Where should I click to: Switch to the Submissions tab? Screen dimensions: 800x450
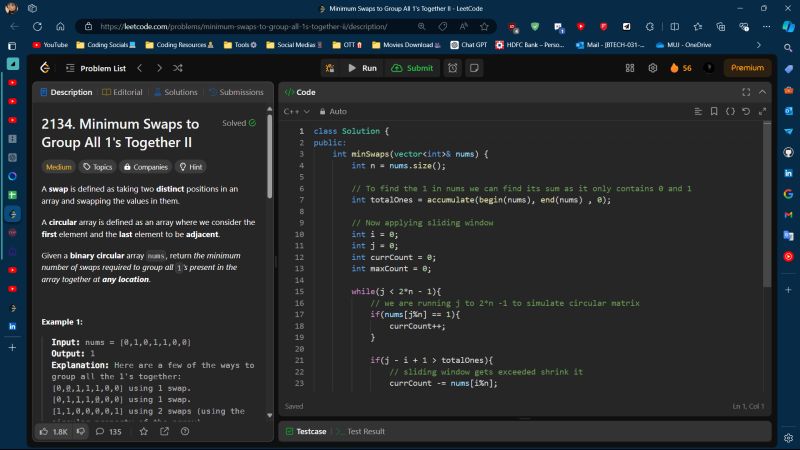point(236,92)
